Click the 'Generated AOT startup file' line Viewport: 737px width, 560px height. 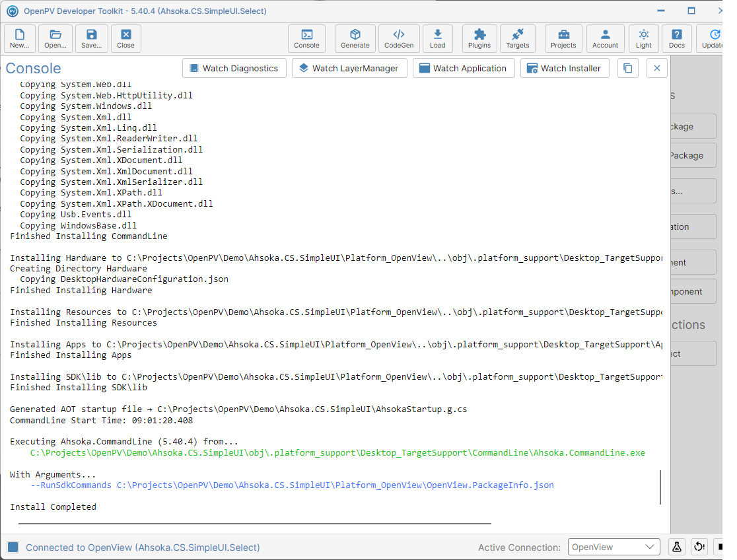(239, 409)
